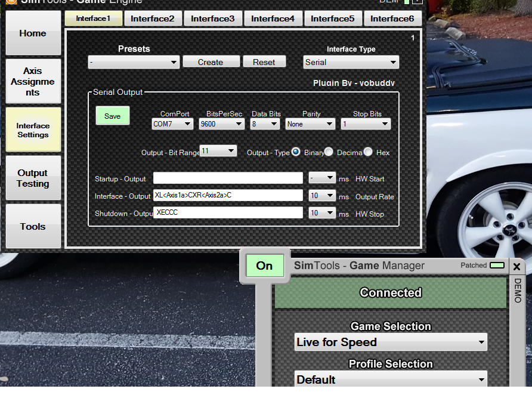Open the Stop Bits dropdown
The width and height of the screenshot is (532, 395).
pyautogui.click(x=366, y=124)
